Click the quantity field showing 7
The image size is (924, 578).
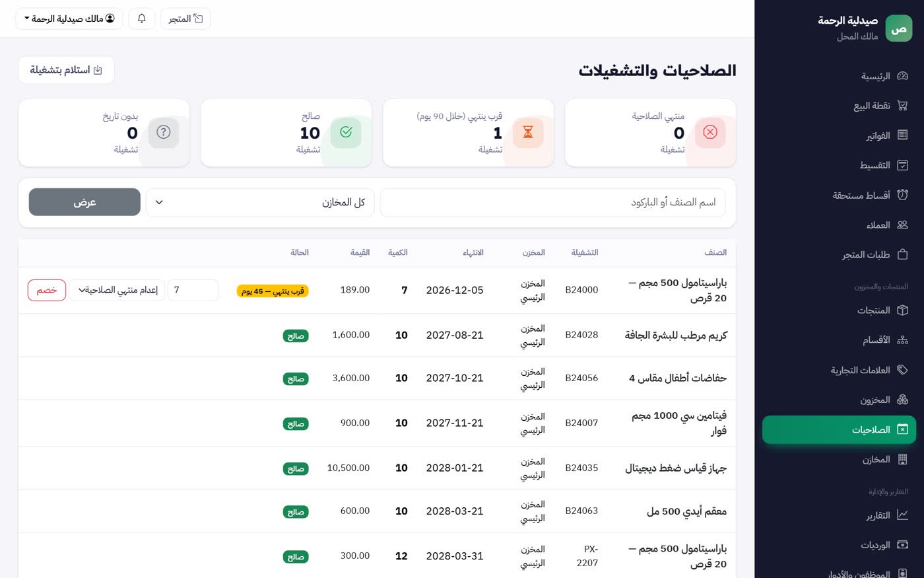click(193, 290)
